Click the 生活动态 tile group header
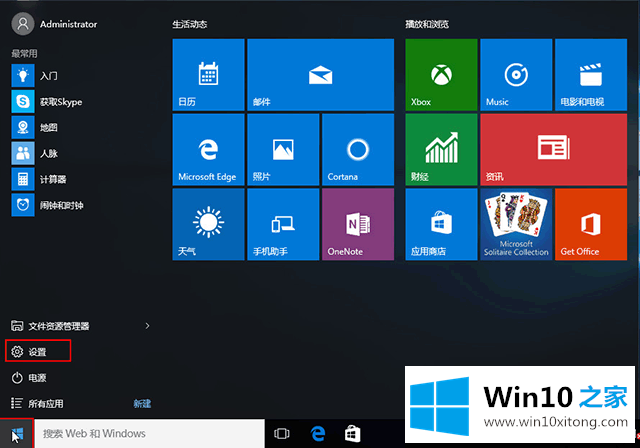 [x=189, y=24]
